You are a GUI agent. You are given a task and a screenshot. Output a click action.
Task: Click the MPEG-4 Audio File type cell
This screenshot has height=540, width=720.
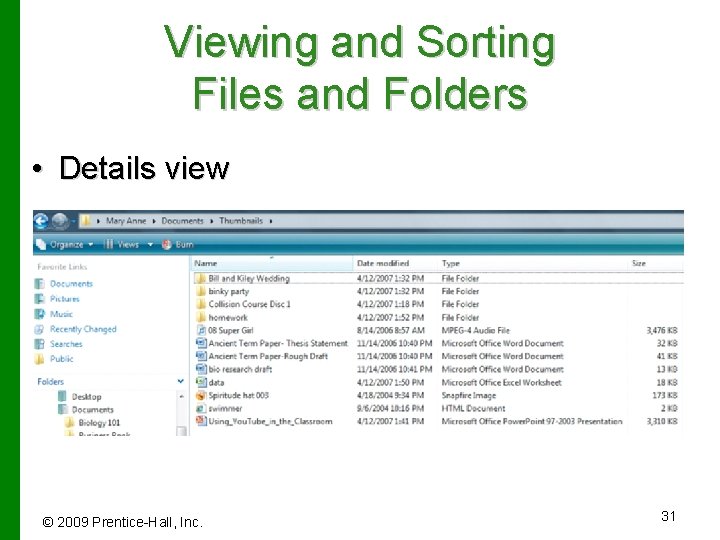[x=475, y=331]
